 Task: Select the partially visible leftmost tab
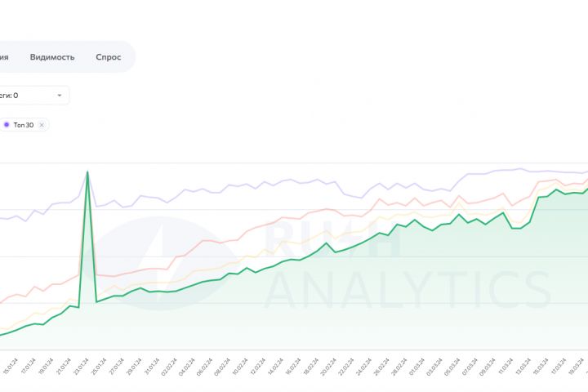tap(5, 57)
